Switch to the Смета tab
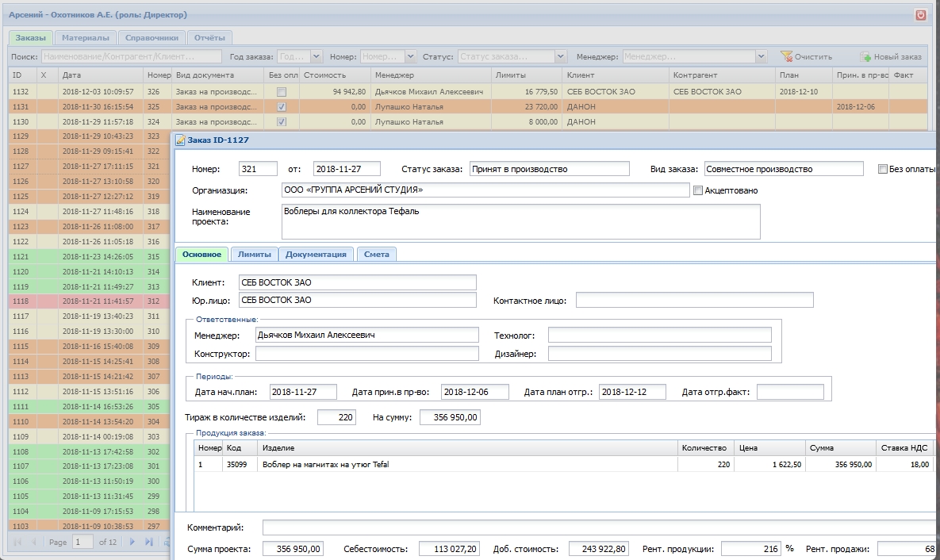This screenshot has height=560, width=940. pos(377,255)
